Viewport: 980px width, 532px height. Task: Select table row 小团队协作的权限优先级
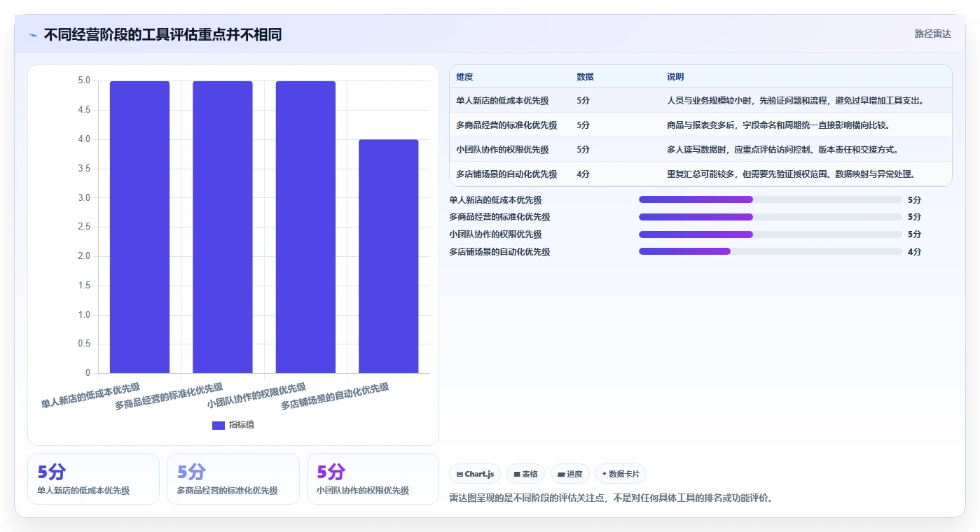click(701, 149)
